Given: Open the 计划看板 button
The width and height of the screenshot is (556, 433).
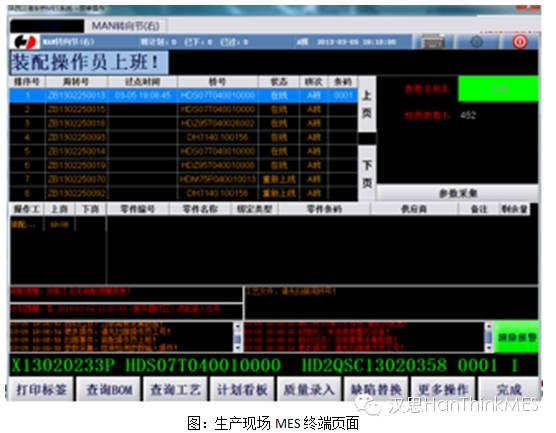Looking at the screenshot, I should 243,390.
